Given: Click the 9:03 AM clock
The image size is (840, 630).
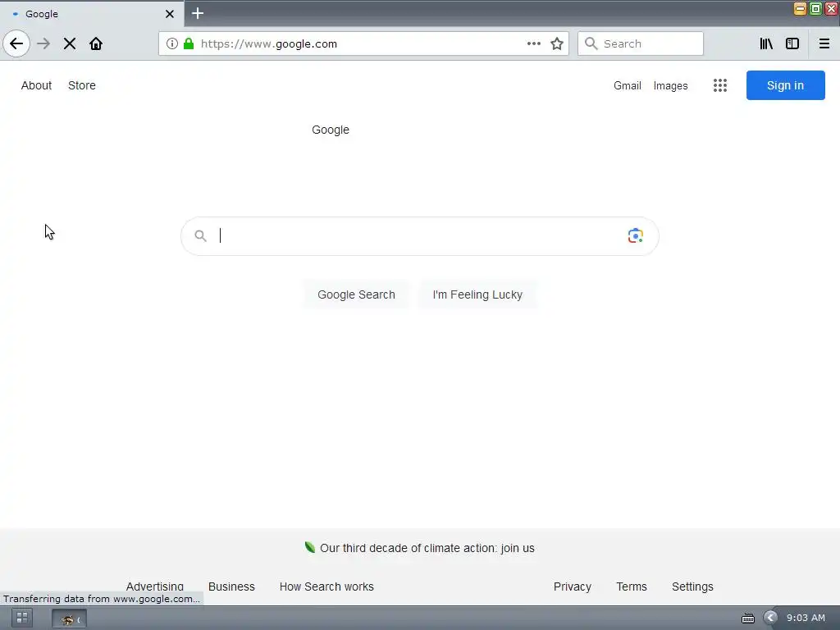Looking at the screenshot, I should click(x=806, y=618).
